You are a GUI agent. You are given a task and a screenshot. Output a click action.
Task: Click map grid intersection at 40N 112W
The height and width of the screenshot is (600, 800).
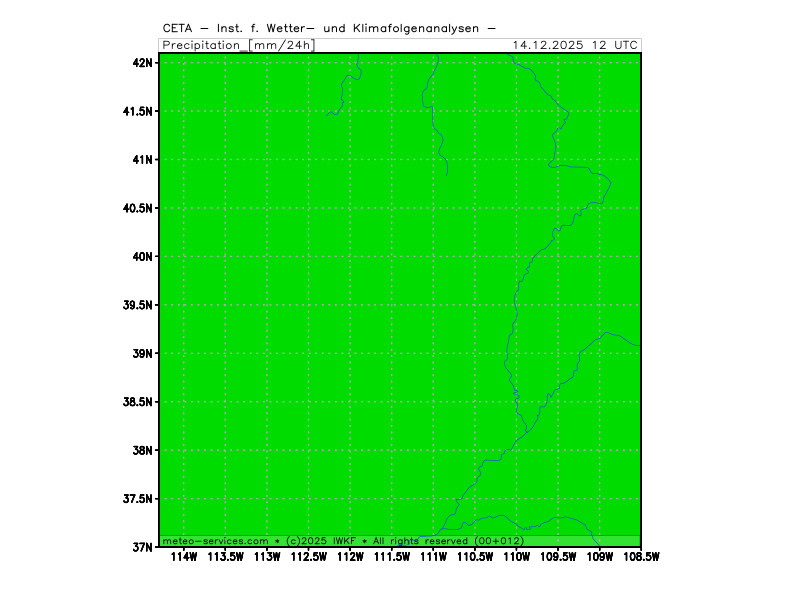pyautogui.click(x=350, y=257)
